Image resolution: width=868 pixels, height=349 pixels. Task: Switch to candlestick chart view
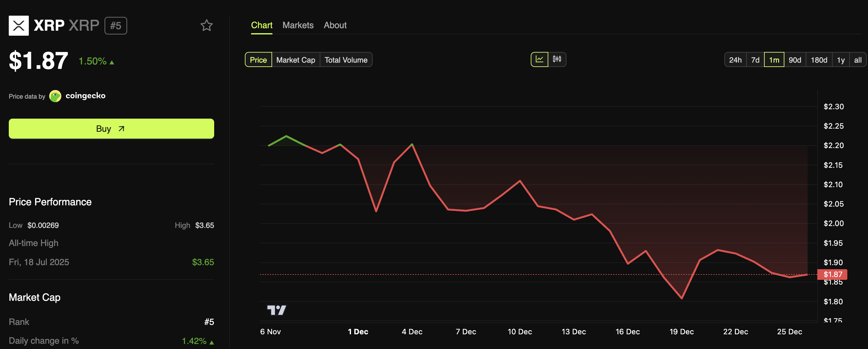557,59
